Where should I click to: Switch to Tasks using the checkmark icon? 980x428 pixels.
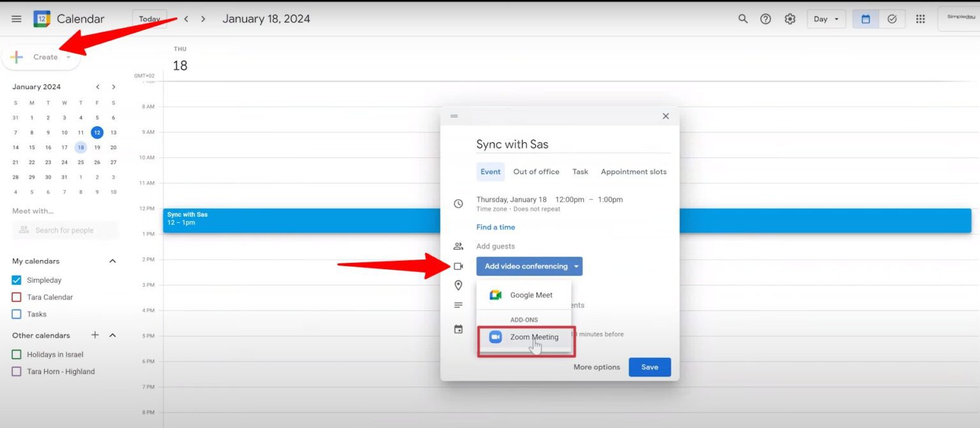[x=892, y=18]
